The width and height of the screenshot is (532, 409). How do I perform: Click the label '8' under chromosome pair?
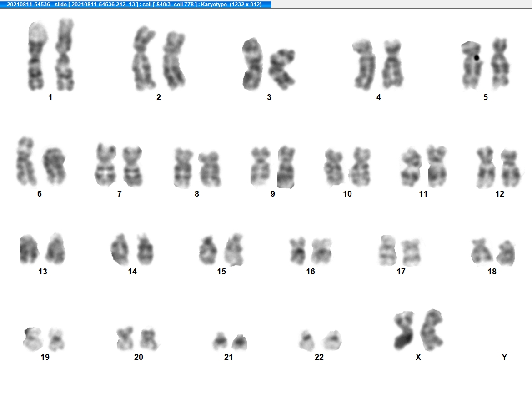pos(197,194)
